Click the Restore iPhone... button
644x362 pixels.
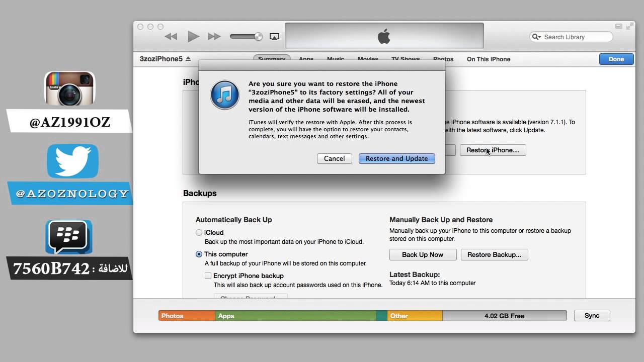[x=493, y=150]
